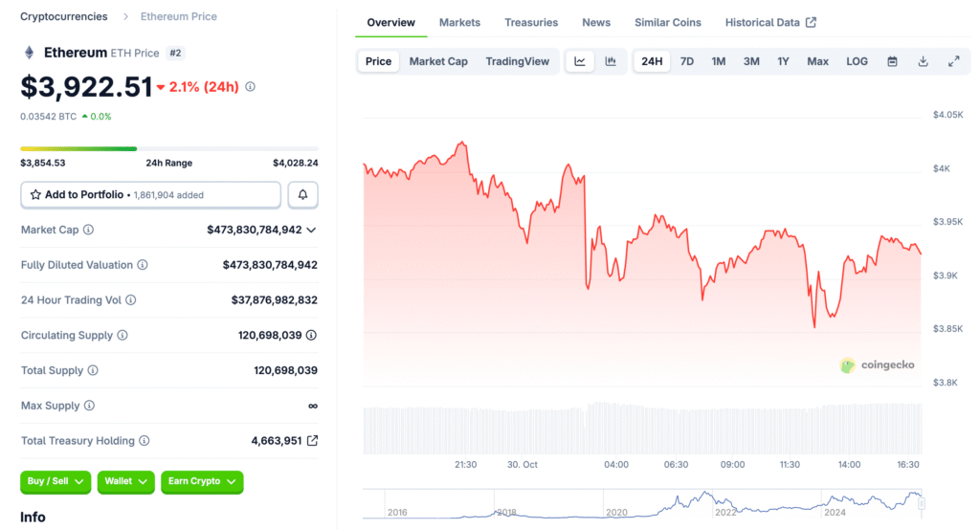
Task: Click the historical range navigator handle
Action: (922, 503)
